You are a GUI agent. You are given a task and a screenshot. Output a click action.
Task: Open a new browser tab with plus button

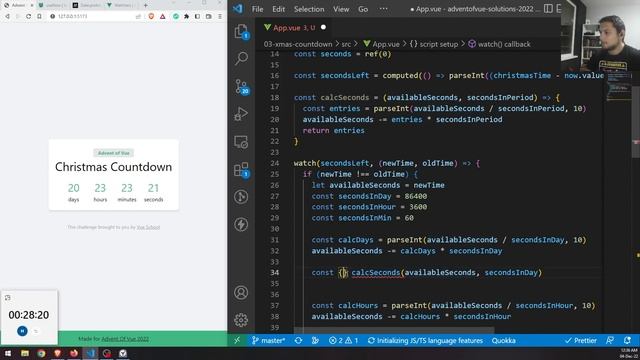(146, 5)
